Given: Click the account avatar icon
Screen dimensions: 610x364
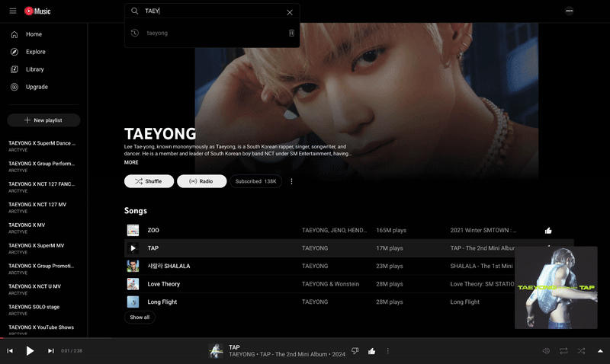Looking at the screenshot, I should [x=569, y=11].
